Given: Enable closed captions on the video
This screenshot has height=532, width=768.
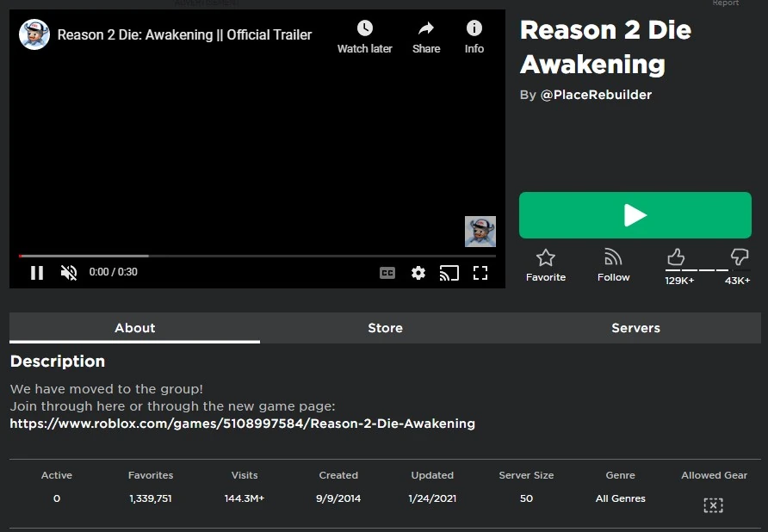Looking at the screenshot, I should tap(387, 272).
